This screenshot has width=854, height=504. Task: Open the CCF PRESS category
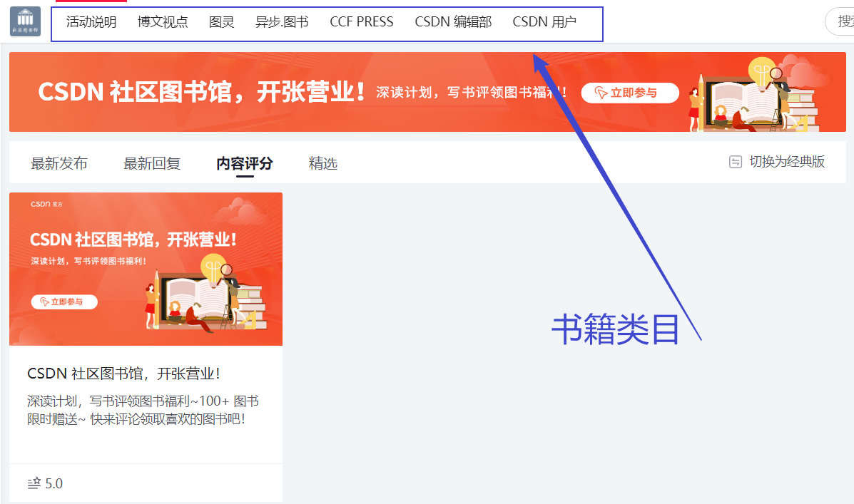coord(362,22)
